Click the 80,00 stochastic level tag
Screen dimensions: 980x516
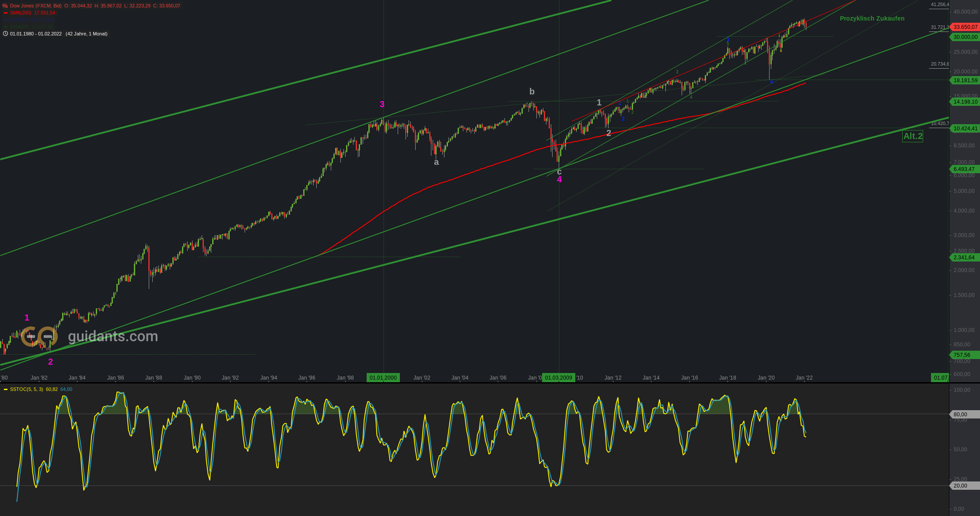pyautogui.click(x=965, y=414)
